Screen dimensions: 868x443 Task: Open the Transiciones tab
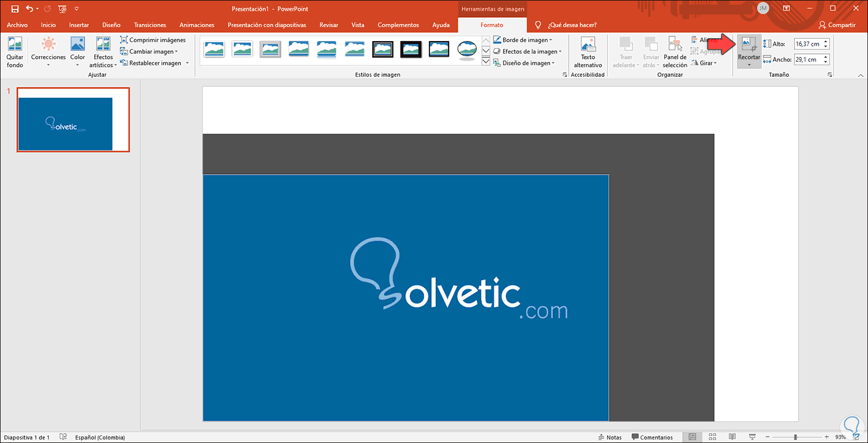click(x=150, y=25)
